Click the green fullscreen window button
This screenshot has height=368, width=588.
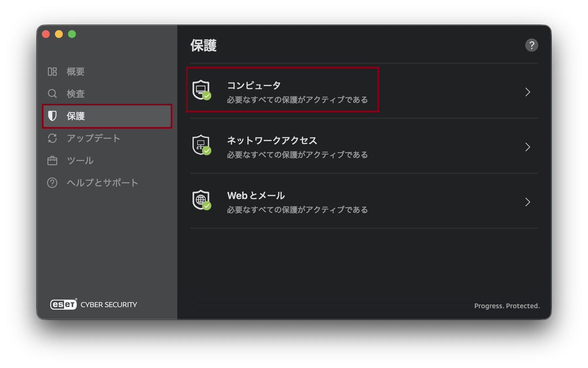point(72,34)
